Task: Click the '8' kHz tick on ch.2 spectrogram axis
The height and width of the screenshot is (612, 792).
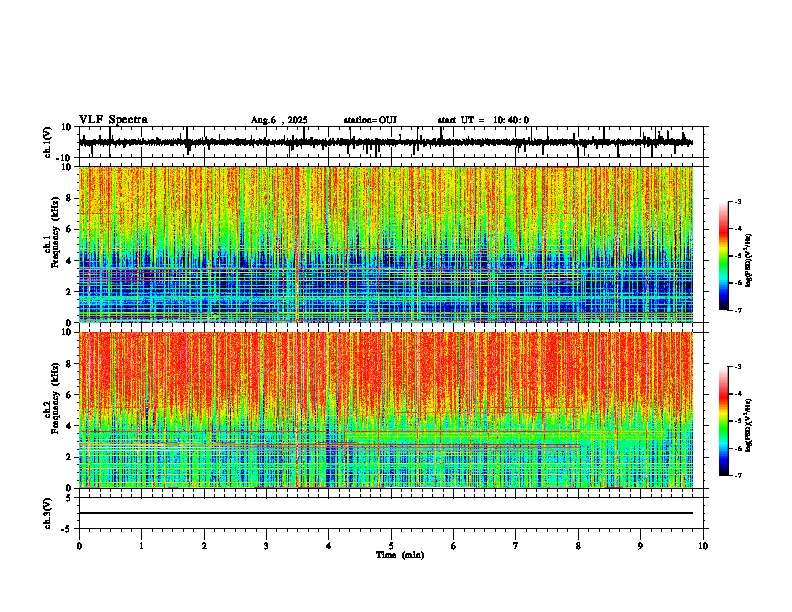Action: coord(70,364)
